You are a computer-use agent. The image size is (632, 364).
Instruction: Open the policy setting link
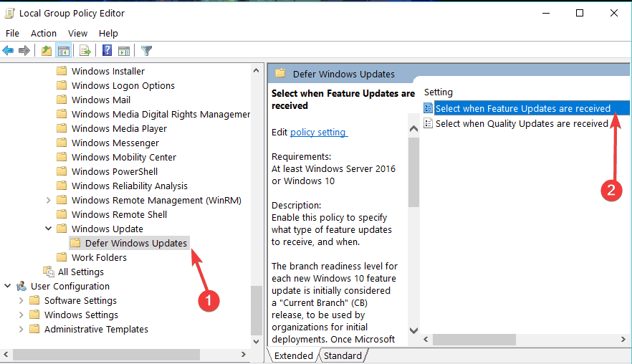(x=318, y=133)
